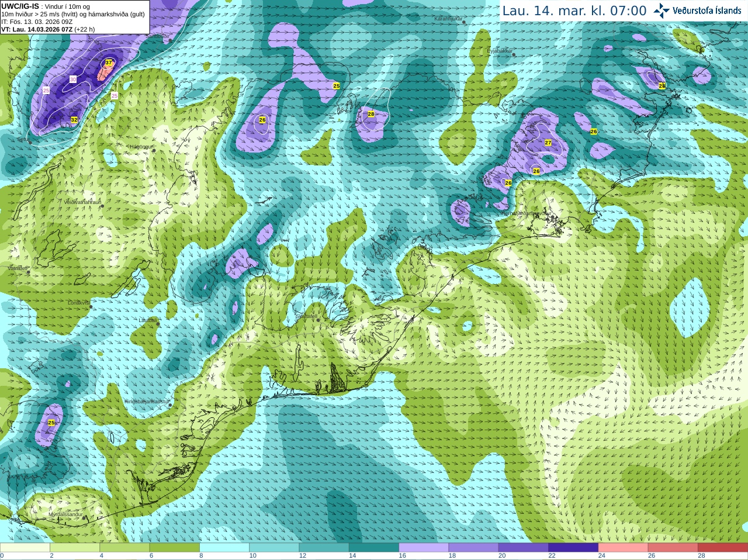Click the Mýrdalssandur station label
This screenshot has height=560, width=748.
(65, 514)
